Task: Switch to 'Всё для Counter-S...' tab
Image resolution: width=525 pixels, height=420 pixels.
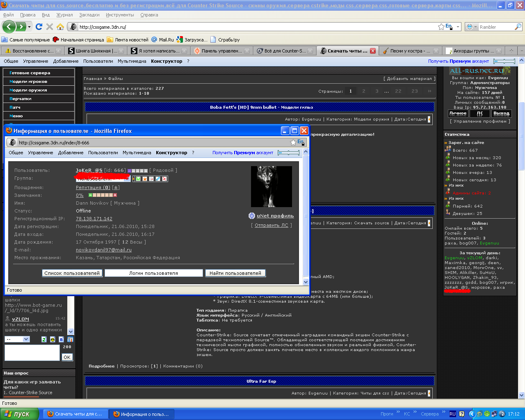Action: (285, 51)
